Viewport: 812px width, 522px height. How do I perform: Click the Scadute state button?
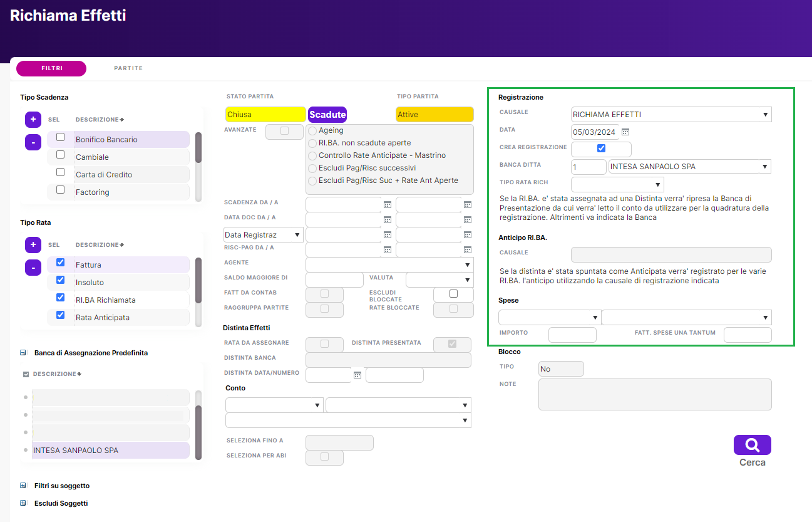[327, 115]
